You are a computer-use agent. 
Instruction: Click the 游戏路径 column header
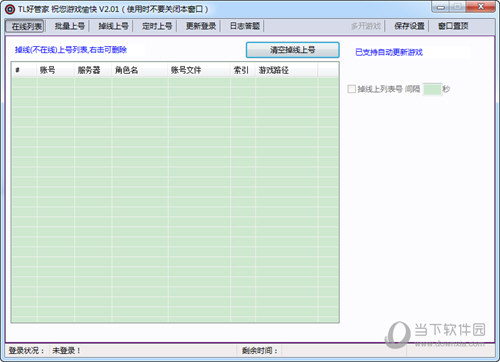click(x=286, y=70)
